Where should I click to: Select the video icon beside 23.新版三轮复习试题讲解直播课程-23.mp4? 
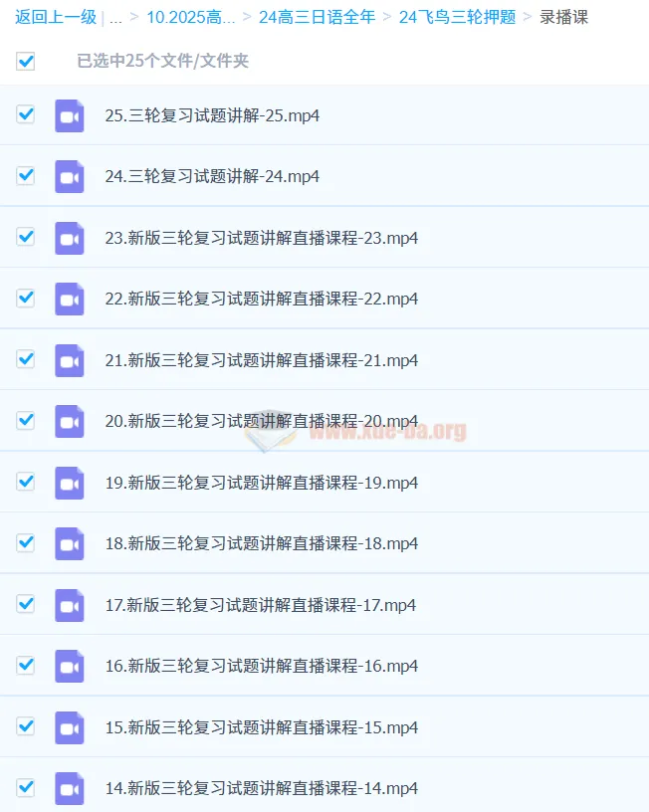pos(70,238)
